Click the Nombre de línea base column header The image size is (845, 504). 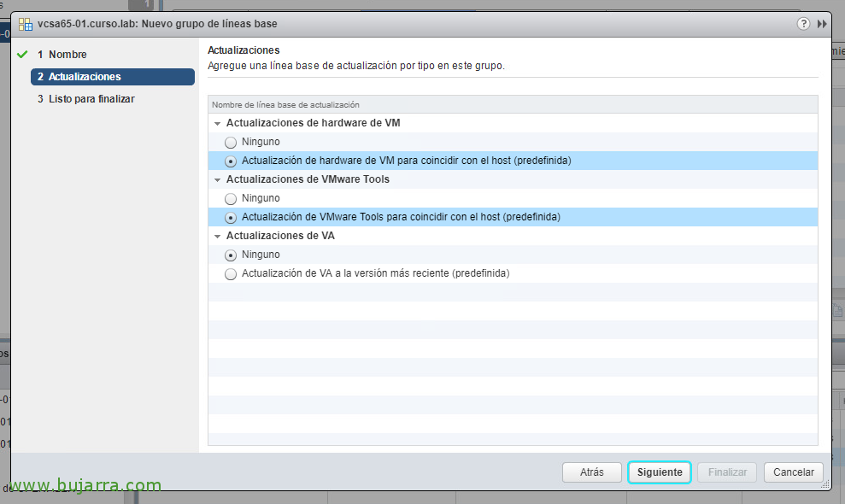point(513,104)
